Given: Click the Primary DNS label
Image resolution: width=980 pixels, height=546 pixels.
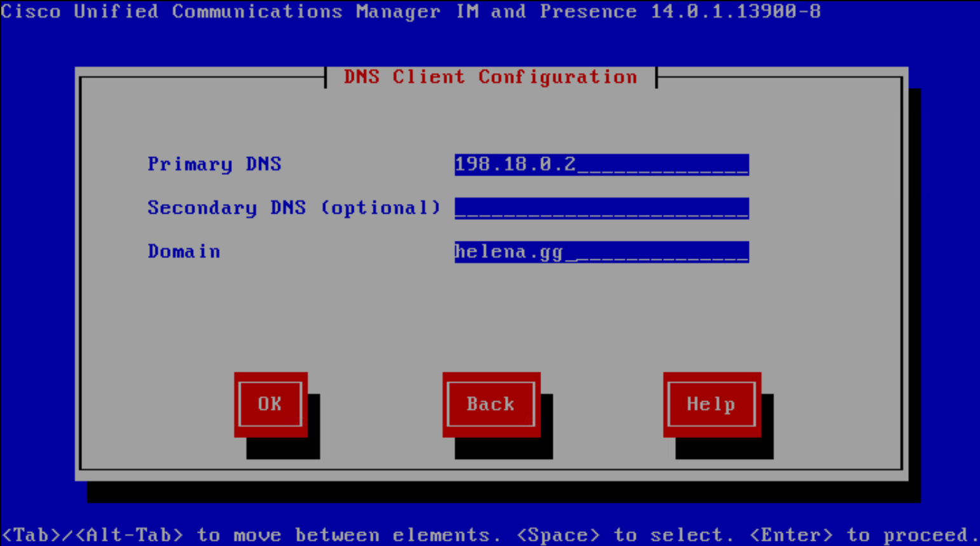Looking at the screenshot, I should pos(214,164).
